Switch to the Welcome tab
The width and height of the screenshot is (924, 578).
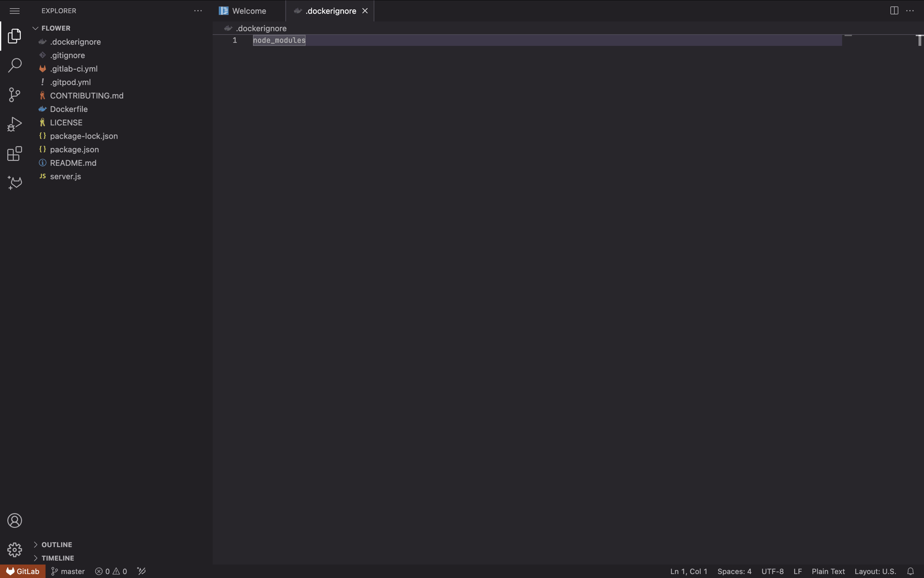249,11
